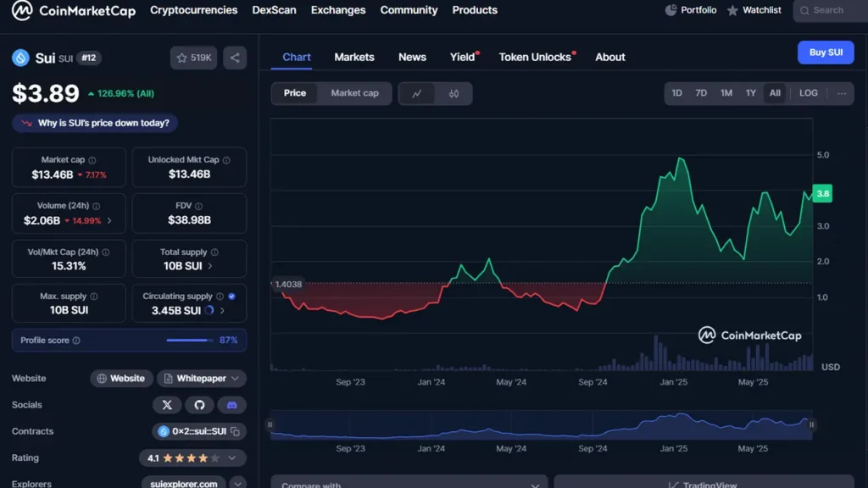
Task: Open the DexScan menu
Action: (x=274, y=10)
